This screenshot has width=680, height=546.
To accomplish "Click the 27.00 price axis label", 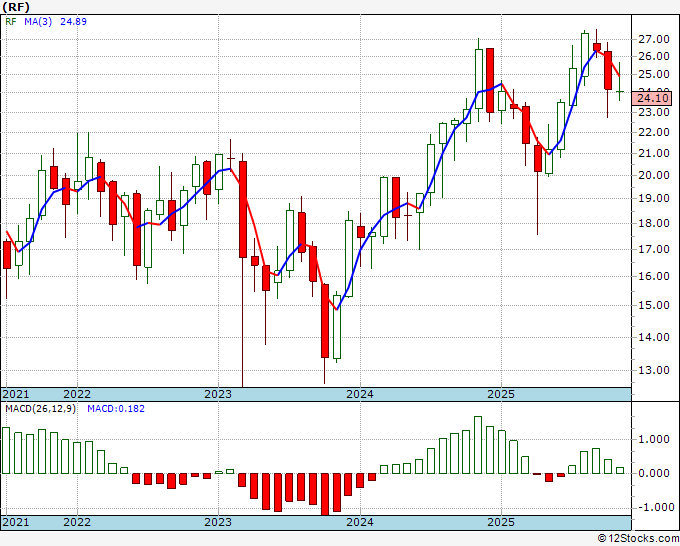I will (x=654, y=39).
